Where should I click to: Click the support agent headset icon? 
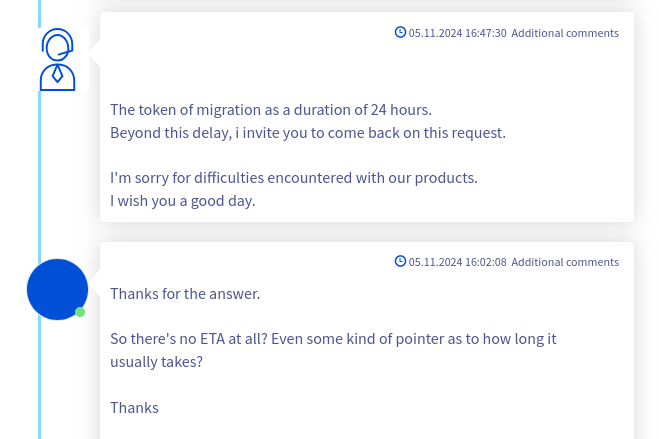point(58,60)
